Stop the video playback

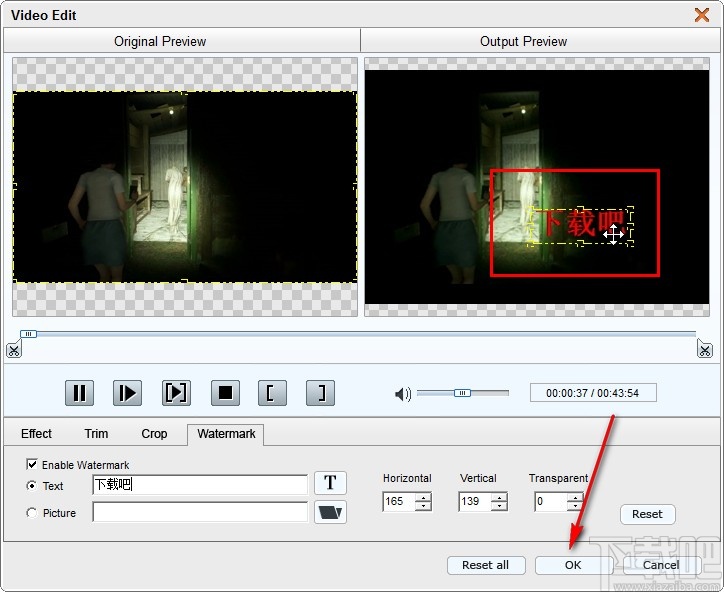pos(225,393)
